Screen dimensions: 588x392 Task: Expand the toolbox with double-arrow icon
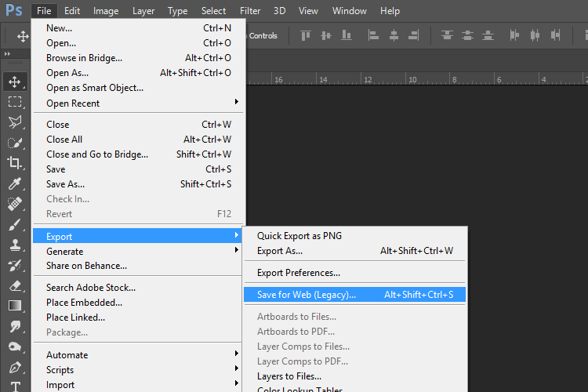click(7, 54)
